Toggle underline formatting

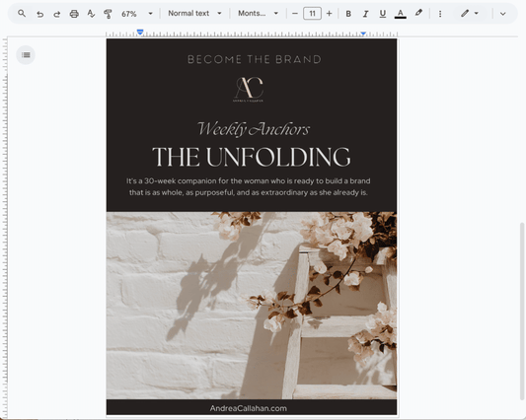pyautogui.click(x=383, y=14)
